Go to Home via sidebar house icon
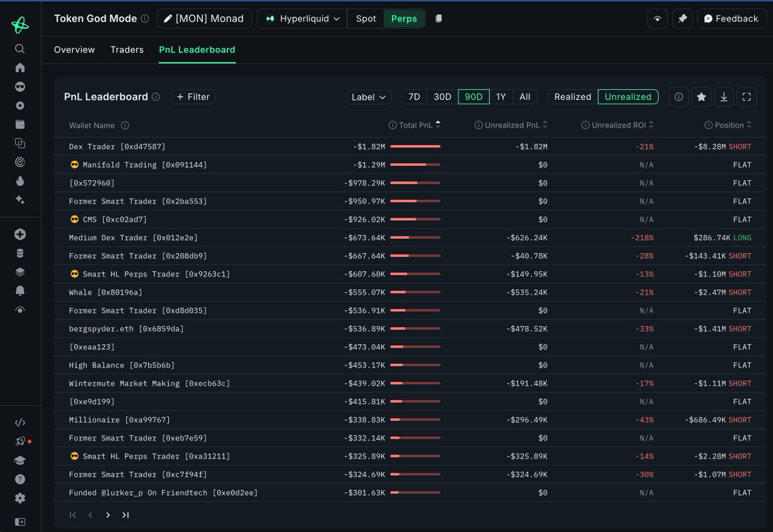 point(20,68)
